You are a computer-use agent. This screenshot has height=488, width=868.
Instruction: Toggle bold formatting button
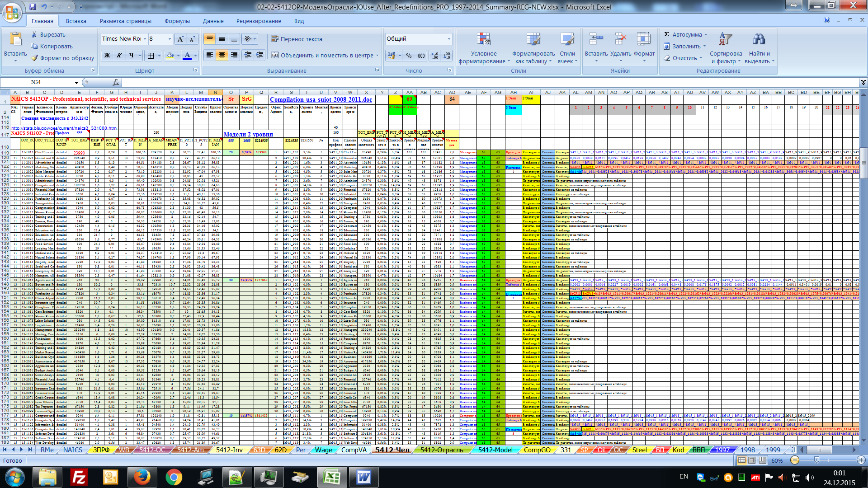(x=107, y=56)
